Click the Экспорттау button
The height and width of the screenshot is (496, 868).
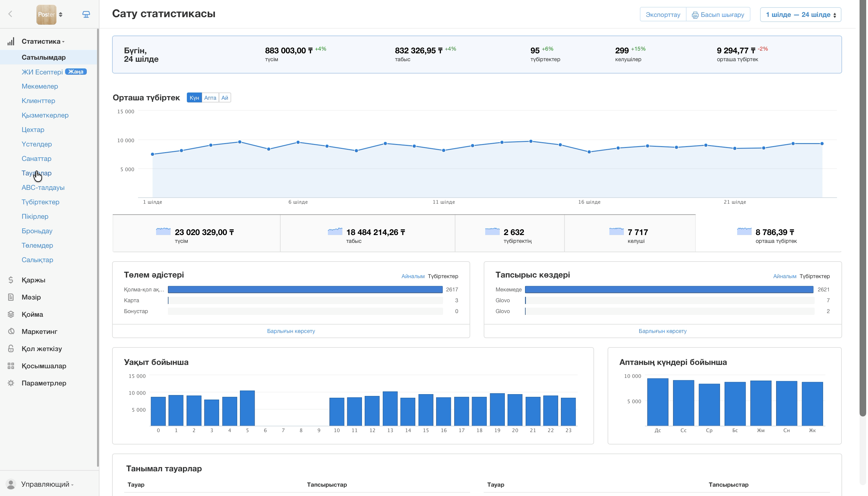[x=662, y=15]
